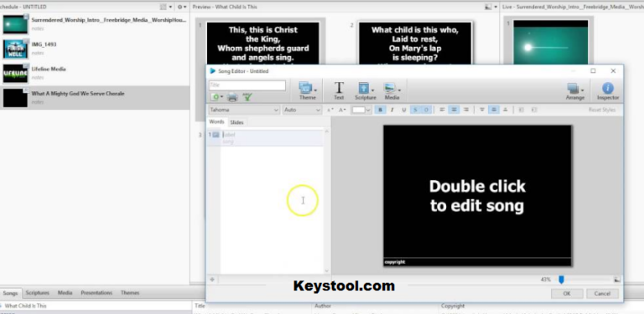Toggle middle vertical alignment
Screen dimensions: 644x314
(x=494, y=110)
